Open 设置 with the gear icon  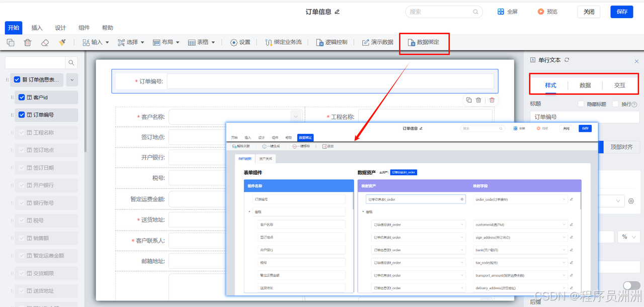coord(240,42)
